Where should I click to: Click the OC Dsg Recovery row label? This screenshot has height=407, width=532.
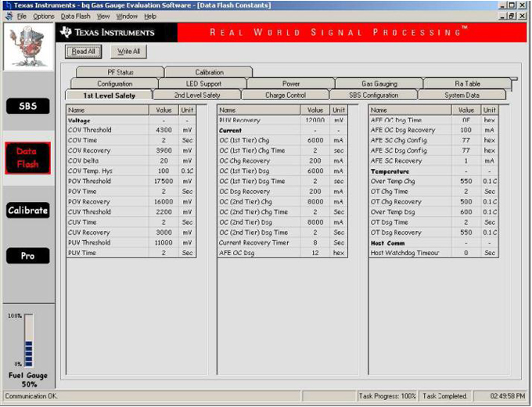coord(245,192)
